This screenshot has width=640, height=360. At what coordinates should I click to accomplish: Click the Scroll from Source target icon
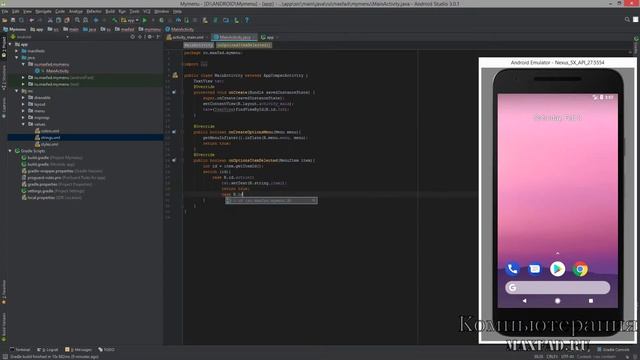(x=133, y=37)
